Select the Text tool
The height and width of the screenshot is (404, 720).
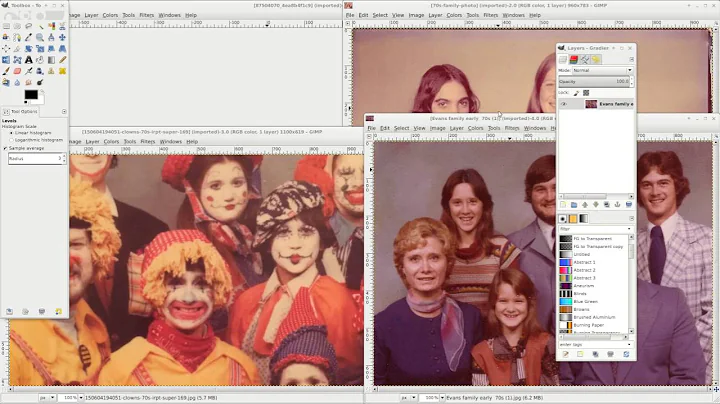(28, 60)
